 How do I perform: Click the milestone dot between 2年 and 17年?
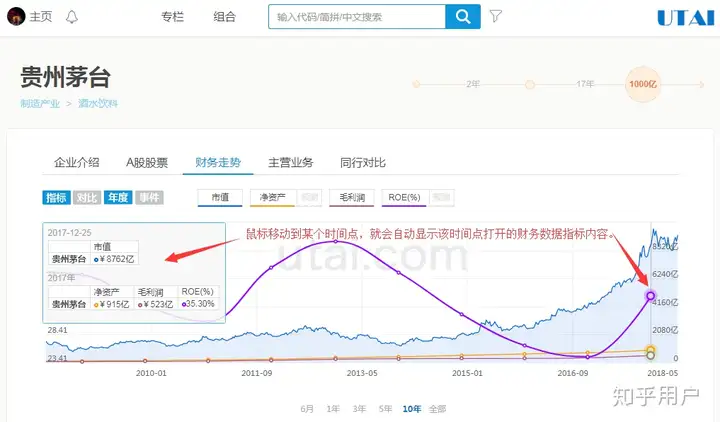point(530,84)
